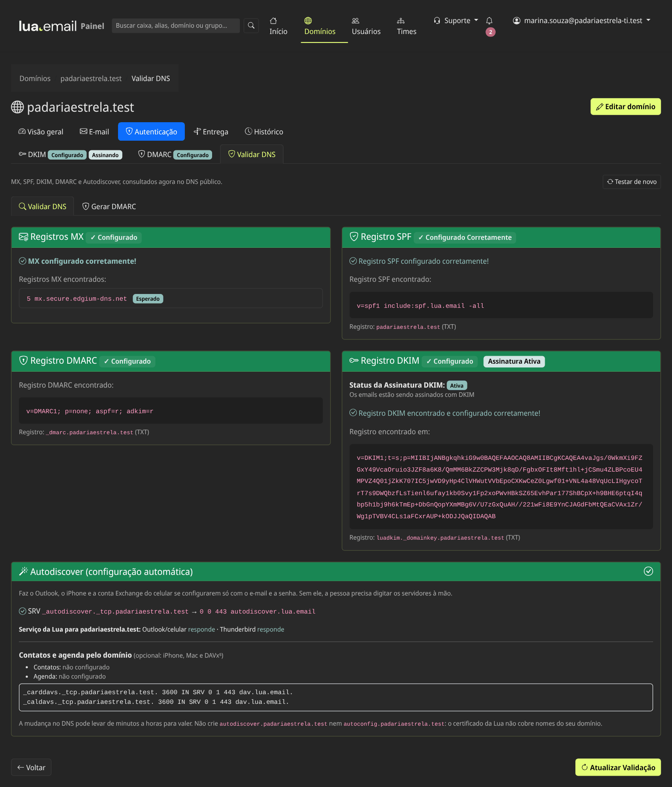The height and width of the screenshot is (787, 672).
Task: Switch to the Entrega tab
Action: [211, 131]
